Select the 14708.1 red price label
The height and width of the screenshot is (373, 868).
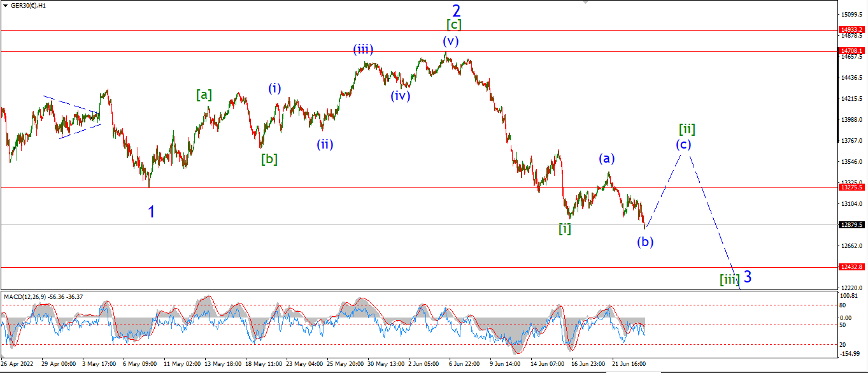tap(851, 50)
